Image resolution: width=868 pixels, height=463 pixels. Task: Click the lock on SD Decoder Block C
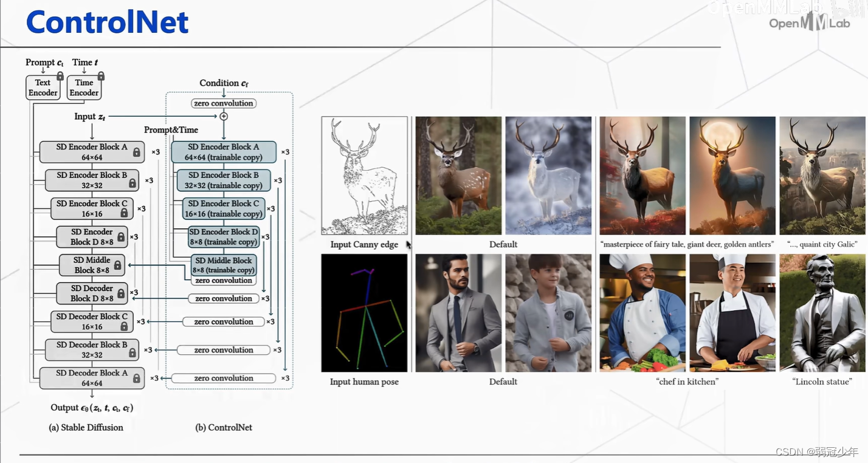[x=125, y=326]
